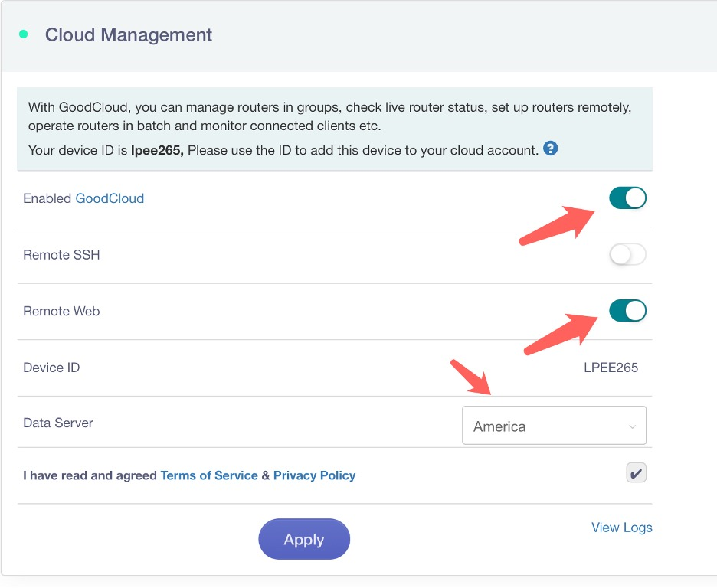Open the Terms of Service link
The image size is (717, 588).
208,475
